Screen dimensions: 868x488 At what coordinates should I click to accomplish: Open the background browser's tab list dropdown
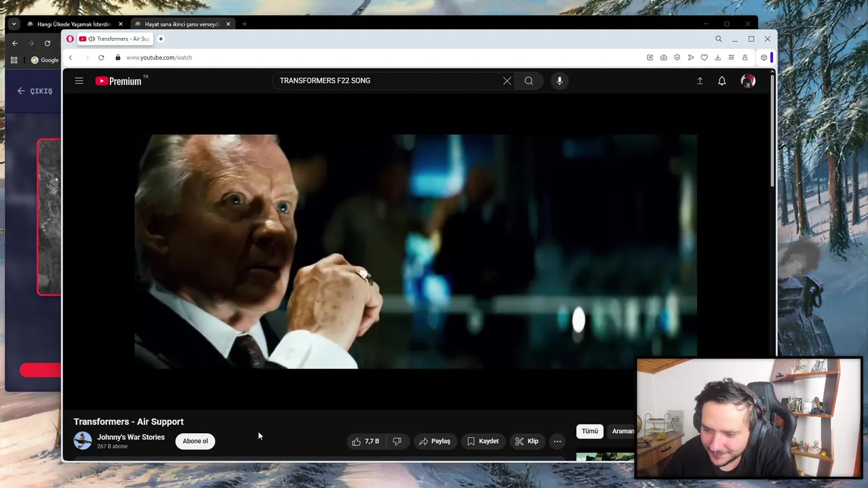(14, 24)
